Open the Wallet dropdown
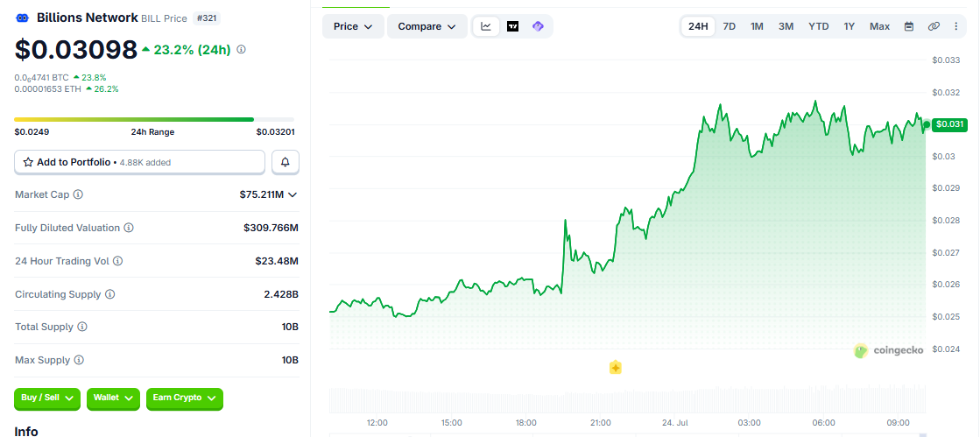This screenshot has height=437, width=980. (113, 398)
